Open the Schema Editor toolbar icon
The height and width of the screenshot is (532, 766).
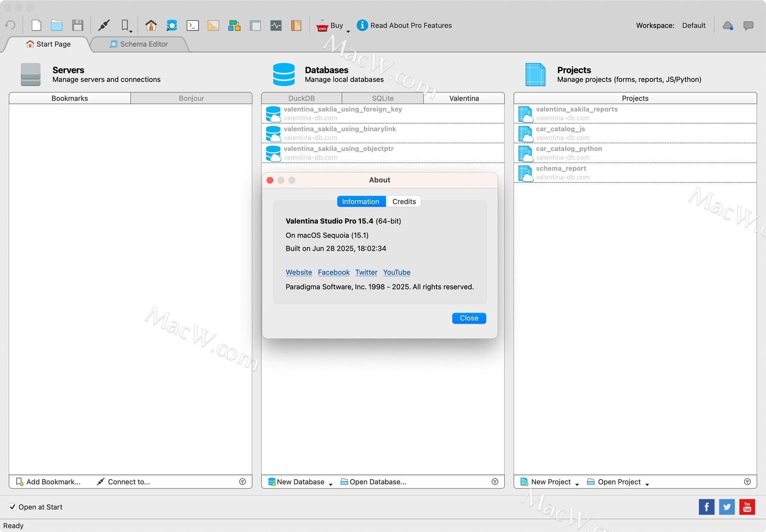[x=172, y=25]
